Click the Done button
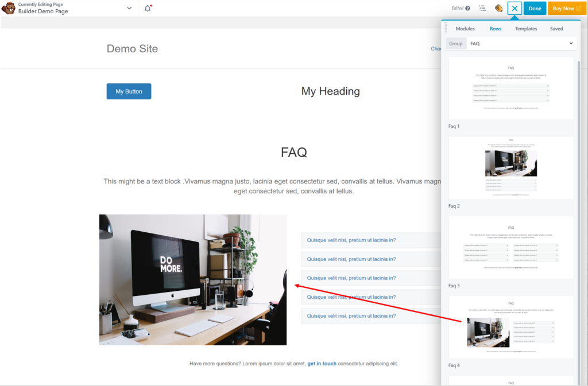The image size is (588, 386). 535,8
